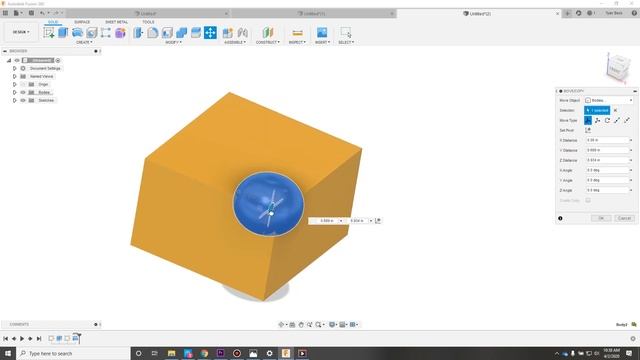This screenshot has width=640, height=360.
Task: Expand the Named Views node
Action: coord(15,76)
